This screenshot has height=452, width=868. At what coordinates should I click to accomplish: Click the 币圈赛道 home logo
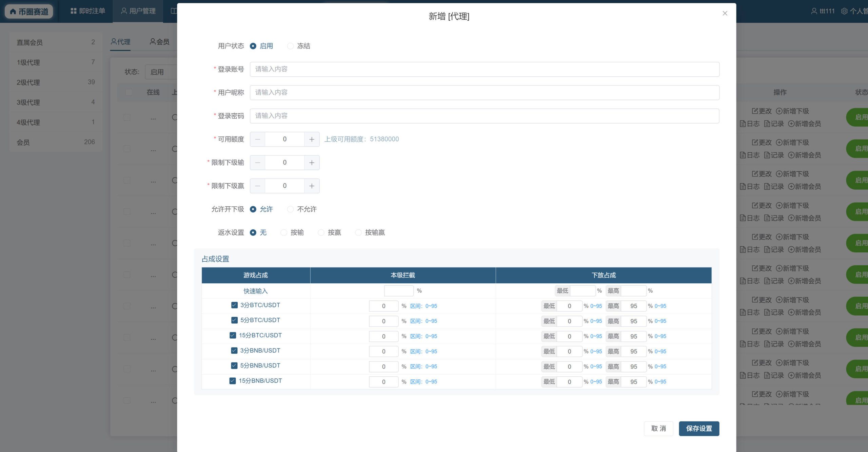point(29,12)
